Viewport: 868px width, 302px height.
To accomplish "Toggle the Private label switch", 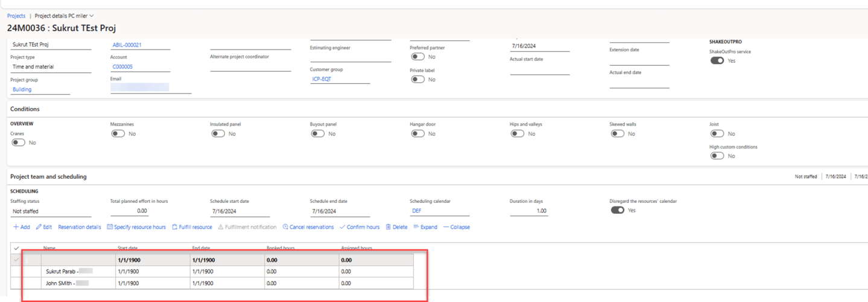I will [417, 79].
